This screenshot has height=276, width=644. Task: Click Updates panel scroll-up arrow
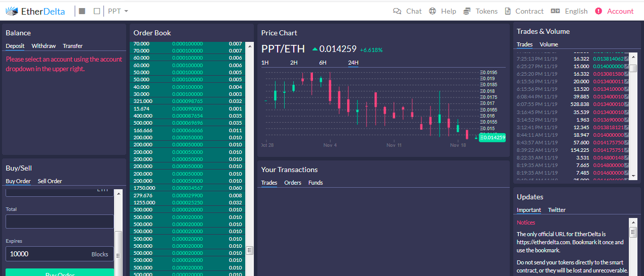(x=633, y=222)
